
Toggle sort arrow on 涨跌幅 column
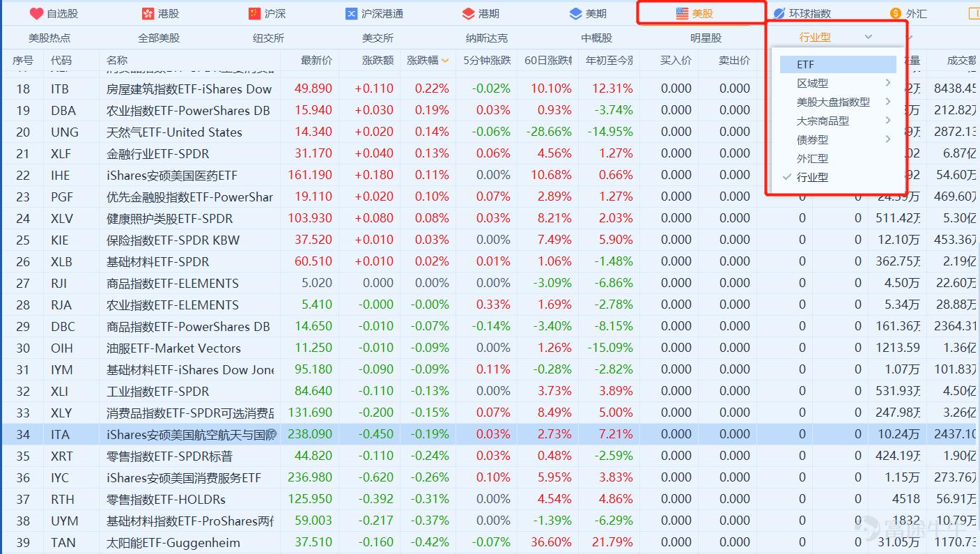pos(445,61)
